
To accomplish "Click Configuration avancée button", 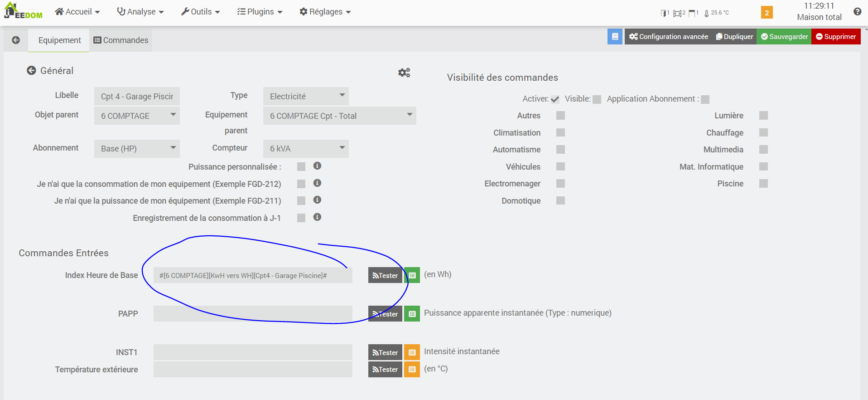I will click(x=669, y=36).
